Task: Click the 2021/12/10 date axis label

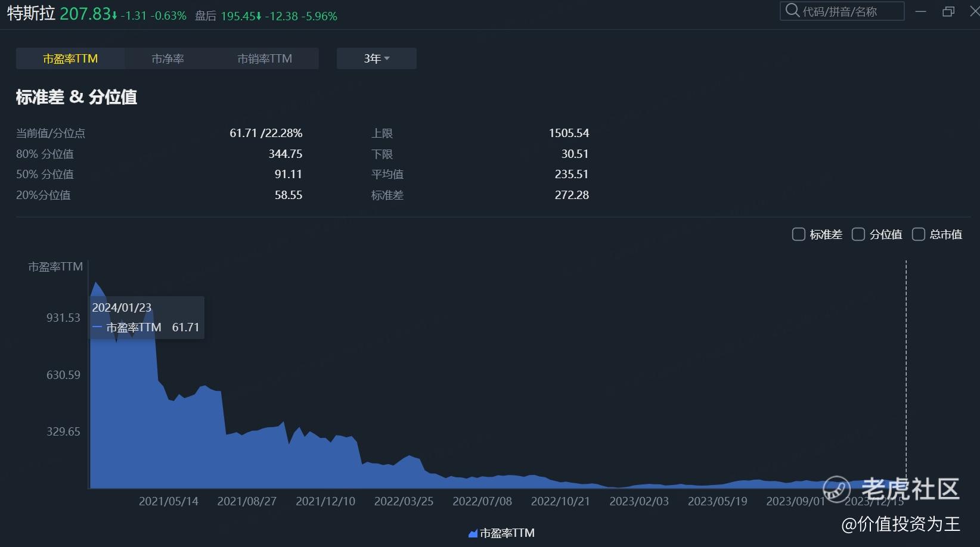Action: (x=325, y=501)
